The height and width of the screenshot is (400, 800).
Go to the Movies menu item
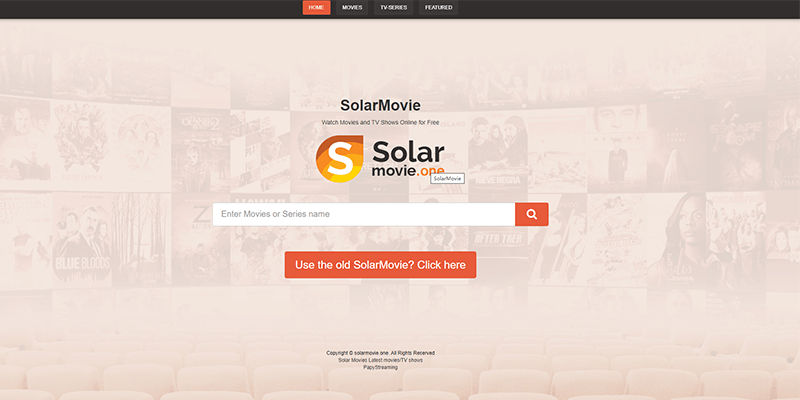pos(352,8)
